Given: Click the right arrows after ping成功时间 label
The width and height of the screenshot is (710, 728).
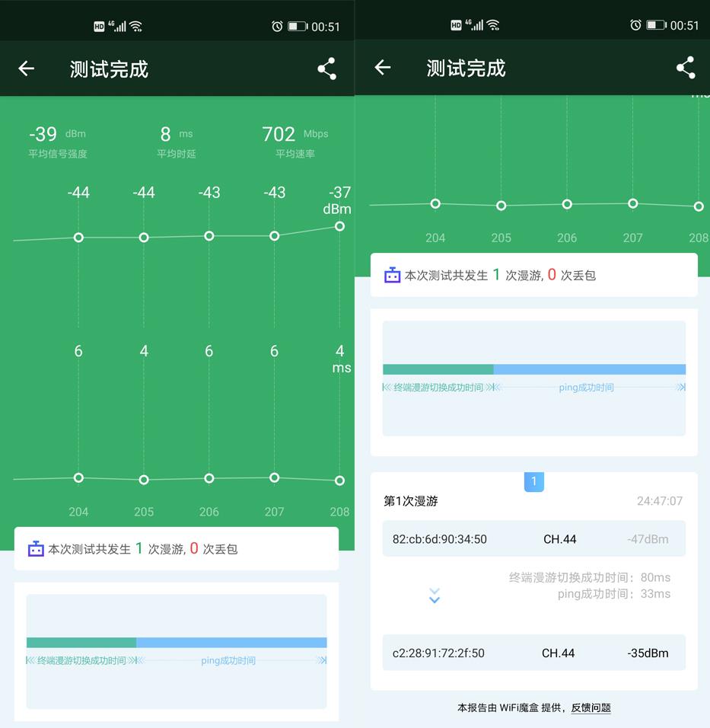Looking at the screenshot, I should coord(680,387).
